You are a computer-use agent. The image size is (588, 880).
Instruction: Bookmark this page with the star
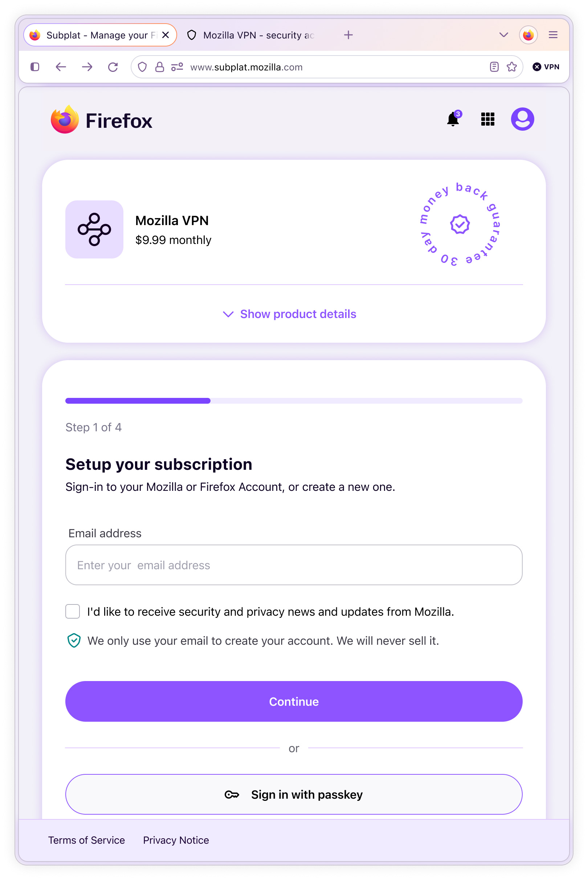[511, 67]
